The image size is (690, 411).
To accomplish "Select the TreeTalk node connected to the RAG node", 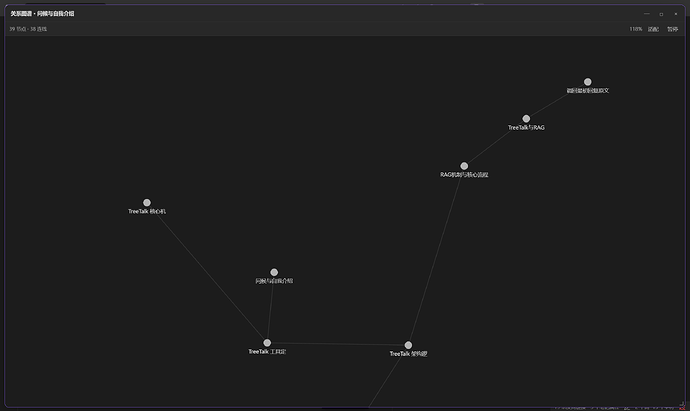I will 408,345.
